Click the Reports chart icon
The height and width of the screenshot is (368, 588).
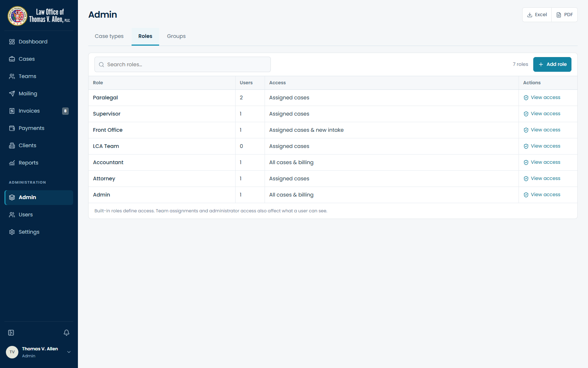12,163
